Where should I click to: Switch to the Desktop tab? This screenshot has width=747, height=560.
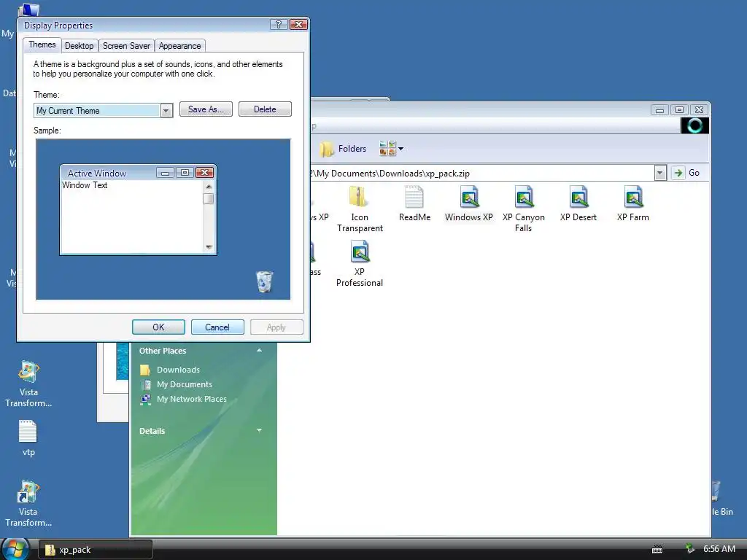click(79, 46)
